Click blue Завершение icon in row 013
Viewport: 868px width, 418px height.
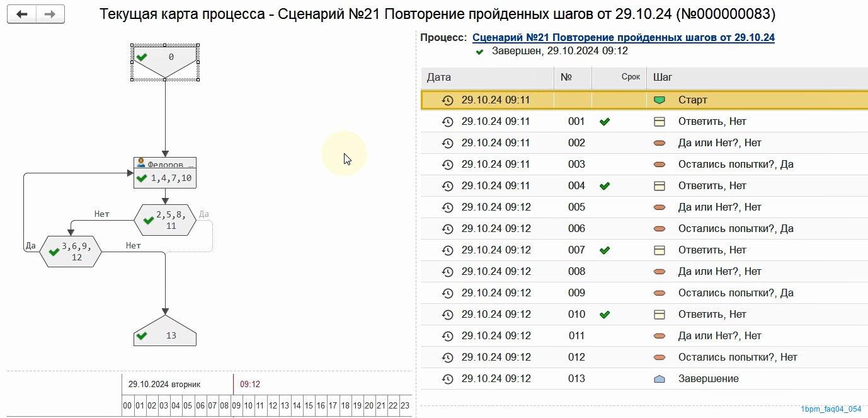[660, 379]
